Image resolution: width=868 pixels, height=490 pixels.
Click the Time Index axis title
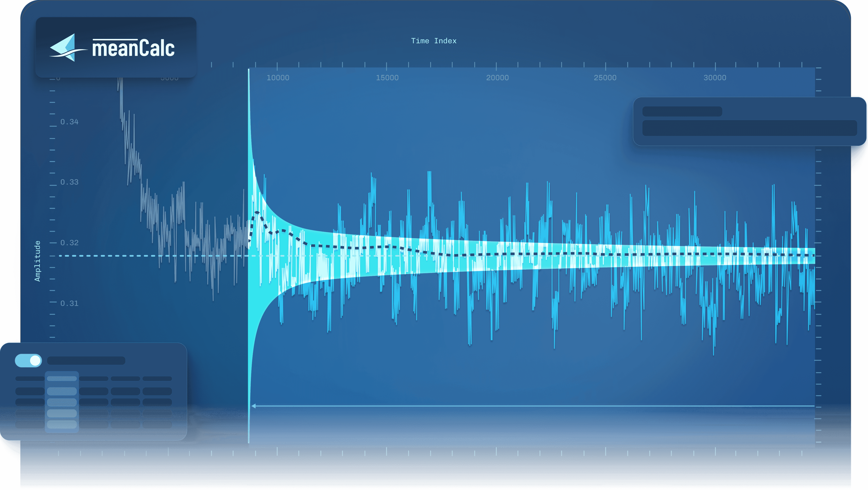(433, 41)
